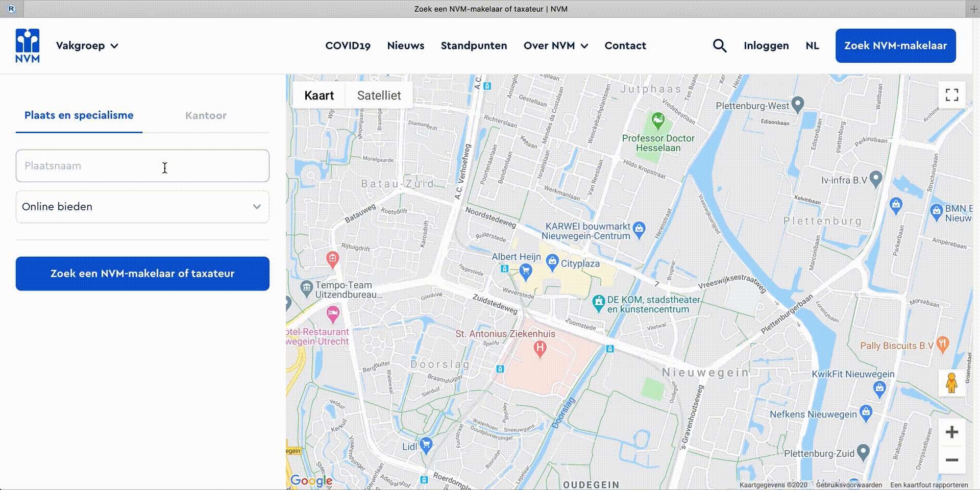Click the Plettenburg-West pin

[797, 105]
